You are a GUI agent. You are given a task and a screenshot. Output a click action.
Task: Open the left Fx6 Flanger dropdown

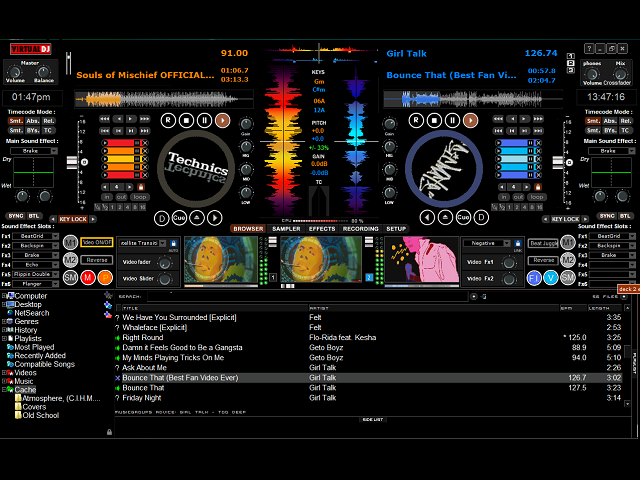tap(56, 284)
